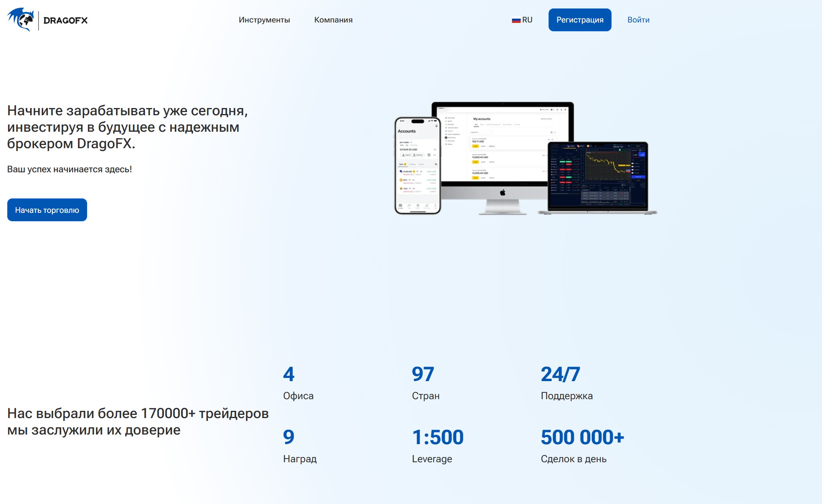Follow the Войти login link
Image resolution: width=822 pixels, height=504 pixels.
point(638,20)
